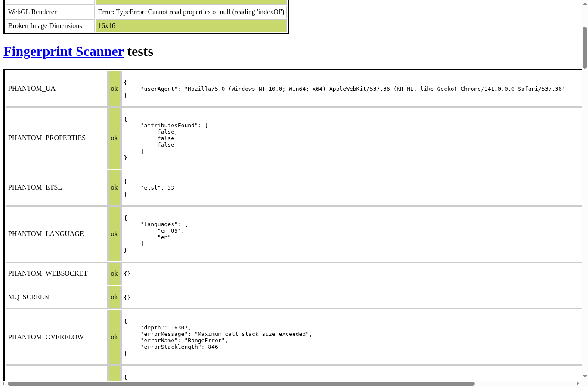Click the userAgent string value
Viewport: 588px width, 387px height.
point(374,89)
